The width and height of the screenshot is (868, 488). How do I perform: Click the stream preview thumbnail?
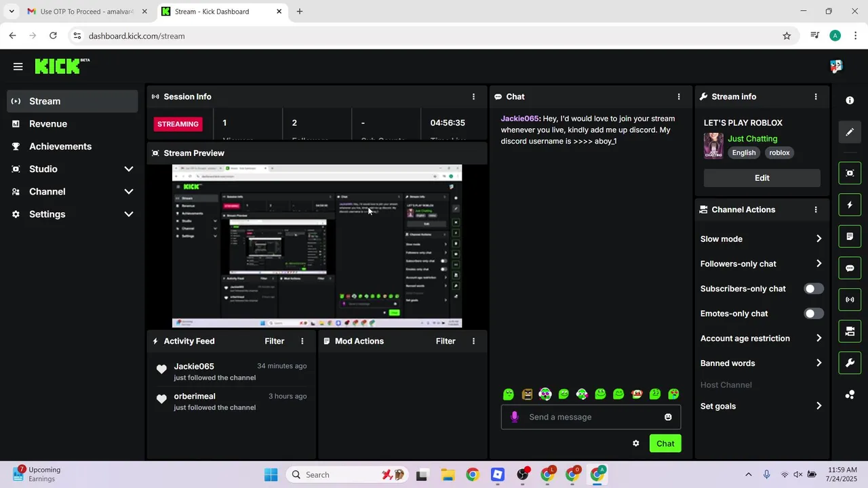(317, 246)
